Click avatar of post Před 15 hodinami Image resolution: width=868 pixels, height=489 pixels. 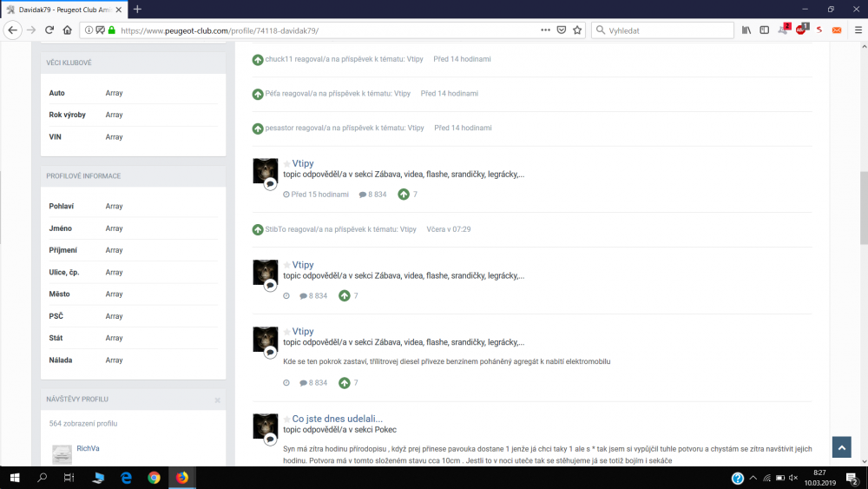click(x=266, y=170)
